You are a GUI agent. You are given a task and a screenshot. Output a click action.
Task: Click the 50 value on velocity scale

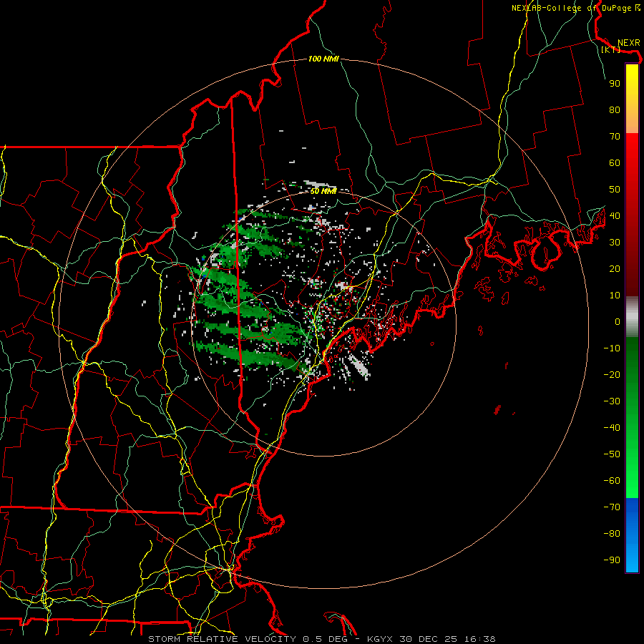point(615,190)
